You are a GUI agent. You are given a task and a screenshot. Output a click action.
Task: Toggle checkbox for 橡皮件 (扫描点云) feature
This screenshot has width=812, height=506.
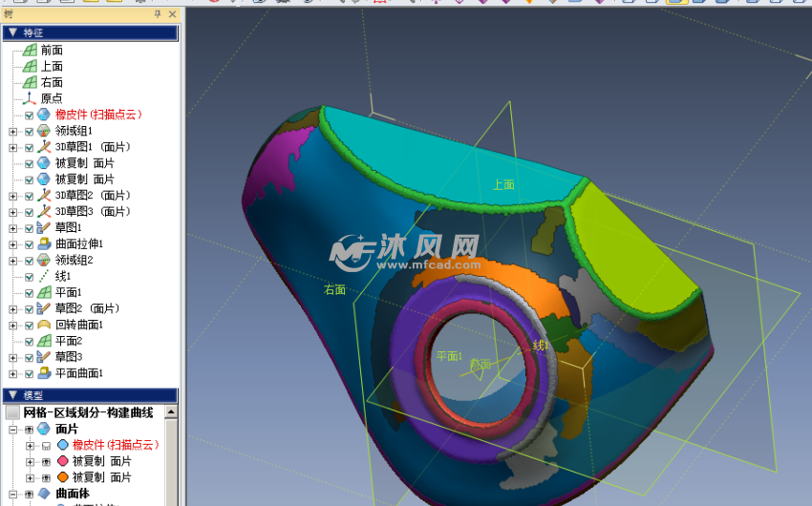click(29, 115)
